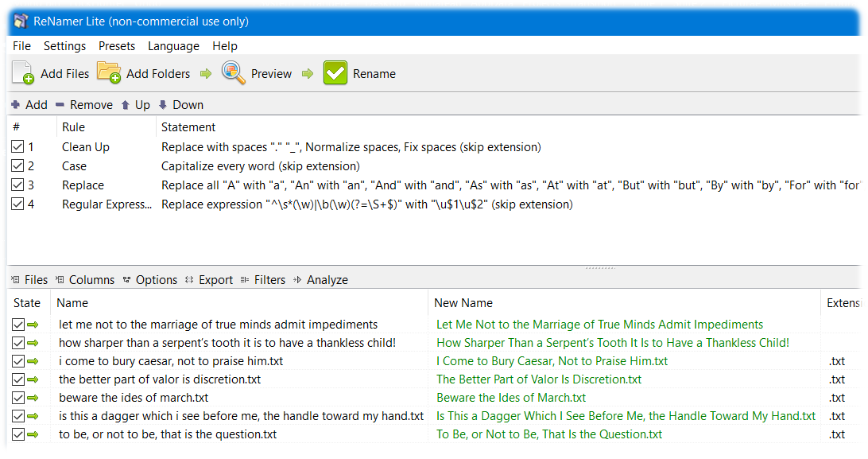Sort files by State column header
868x459 pixels.
[26, 303]
